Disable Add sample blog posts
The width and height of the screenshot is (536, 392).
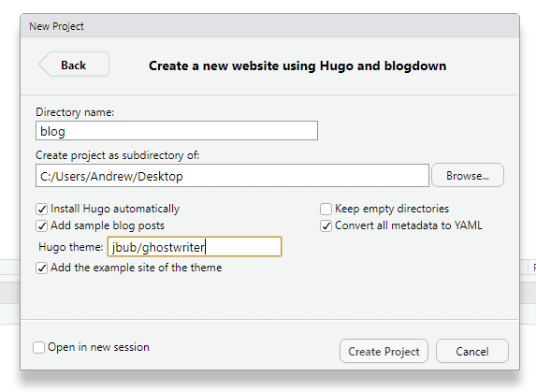42,225
